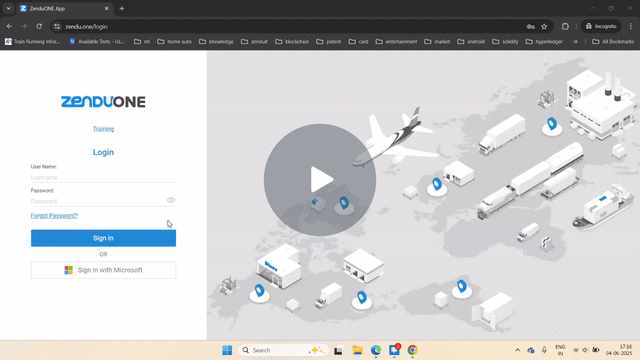
Task: Go forward in browser history
Action: pyautogui.click(x=24, y=26)
